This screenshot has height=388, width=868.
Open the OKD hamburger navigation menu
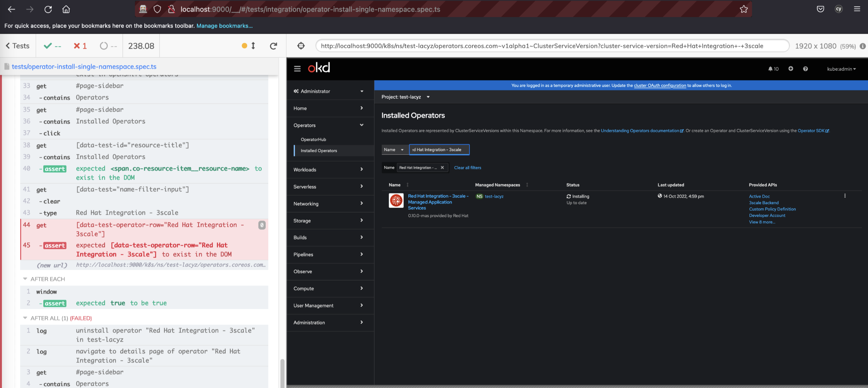(297, 69)
